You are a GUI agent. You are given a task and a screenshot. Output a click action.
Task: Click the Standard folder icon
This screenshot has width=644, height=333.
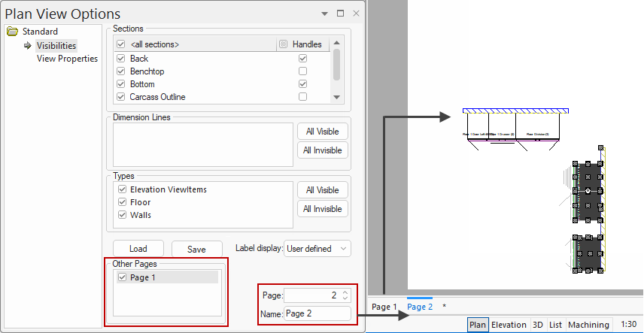tap(12, 32)
